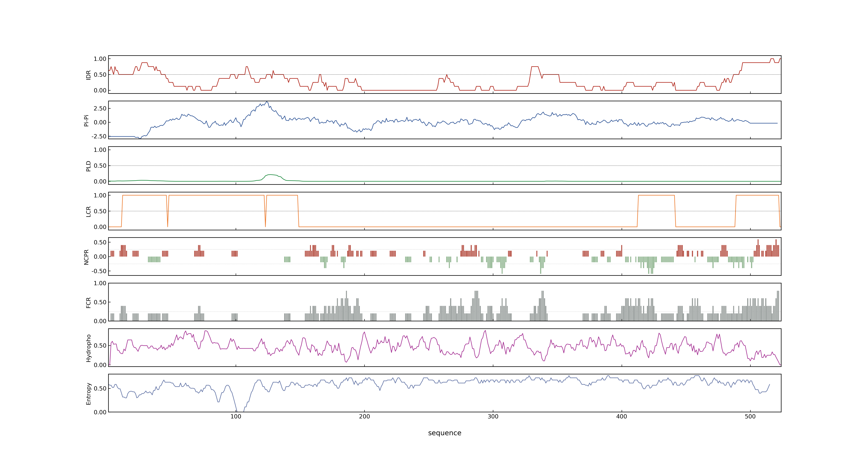
Task: Click the -0.50 tick of the NCPR plot
Action: point(99,271)
